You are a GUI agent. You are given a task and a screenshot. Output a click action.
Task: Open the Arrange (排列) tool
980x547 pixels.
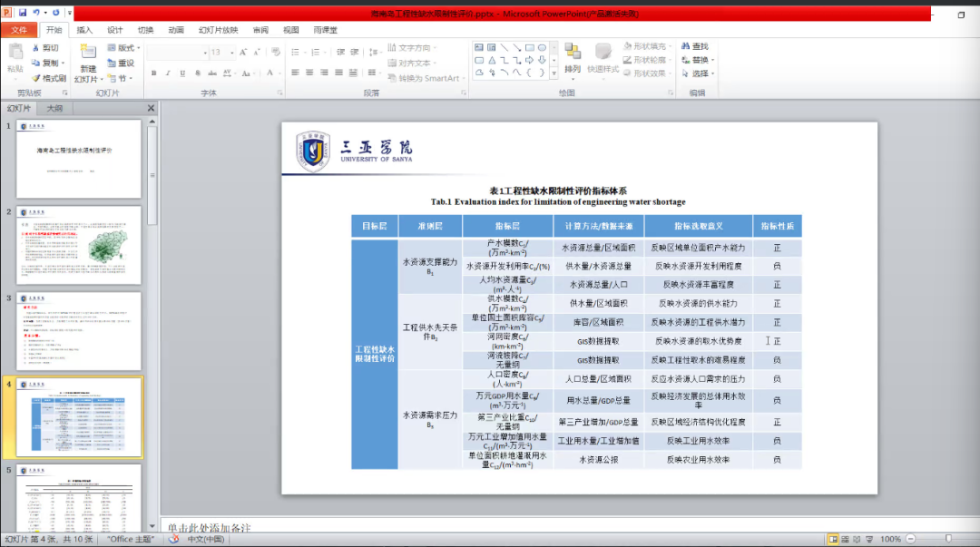tap(573, 59)
